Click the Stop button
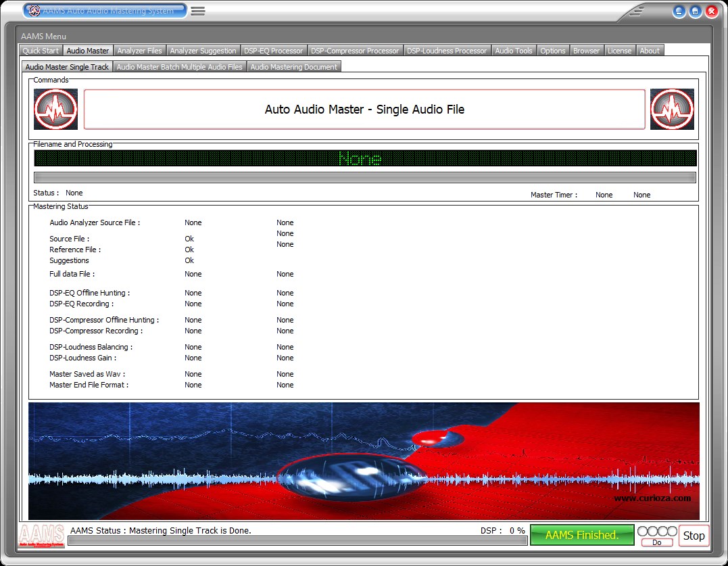This screenshot has width=728, height=566. tap(694, 536)
